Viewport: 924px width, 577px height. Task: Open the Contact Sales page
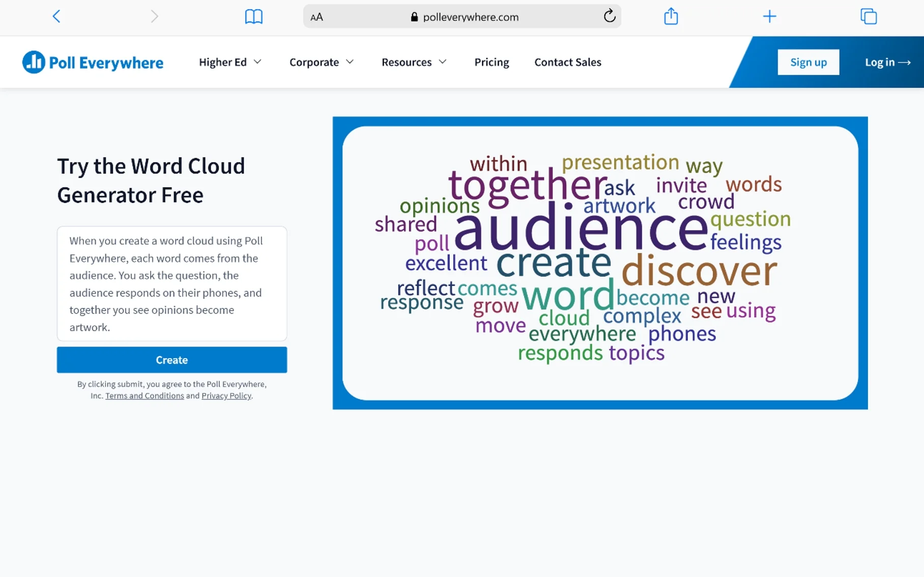[568, 62]
